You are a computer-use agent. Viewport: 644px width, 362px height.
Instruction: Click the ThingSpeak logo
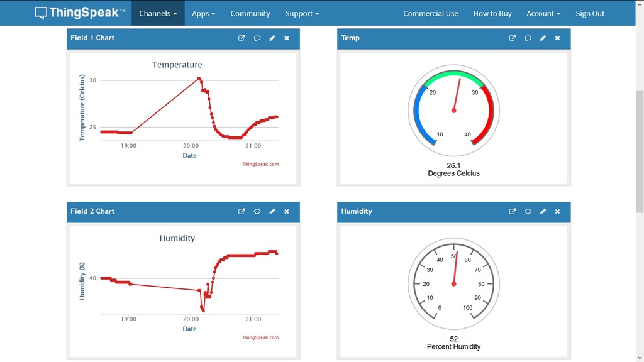[80, 13]
